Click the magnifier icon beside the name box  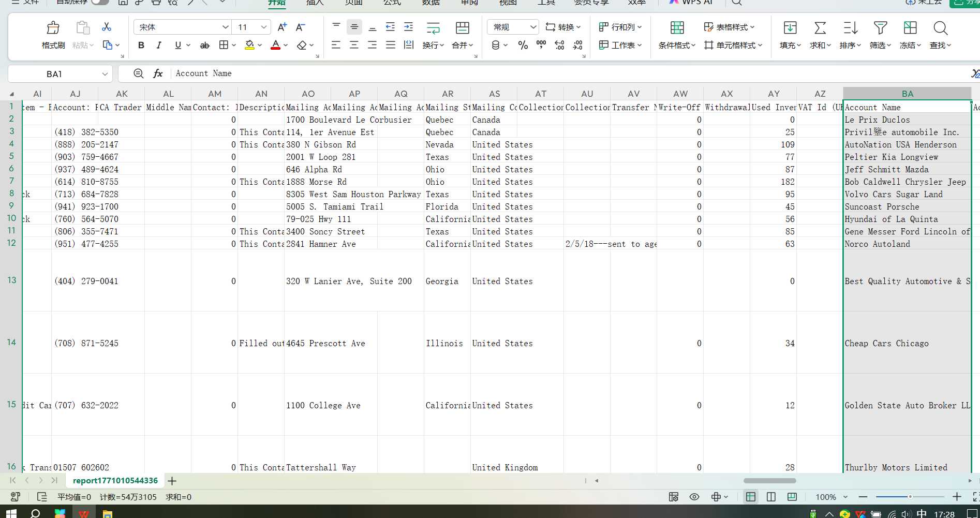click(x=138, y=73)
